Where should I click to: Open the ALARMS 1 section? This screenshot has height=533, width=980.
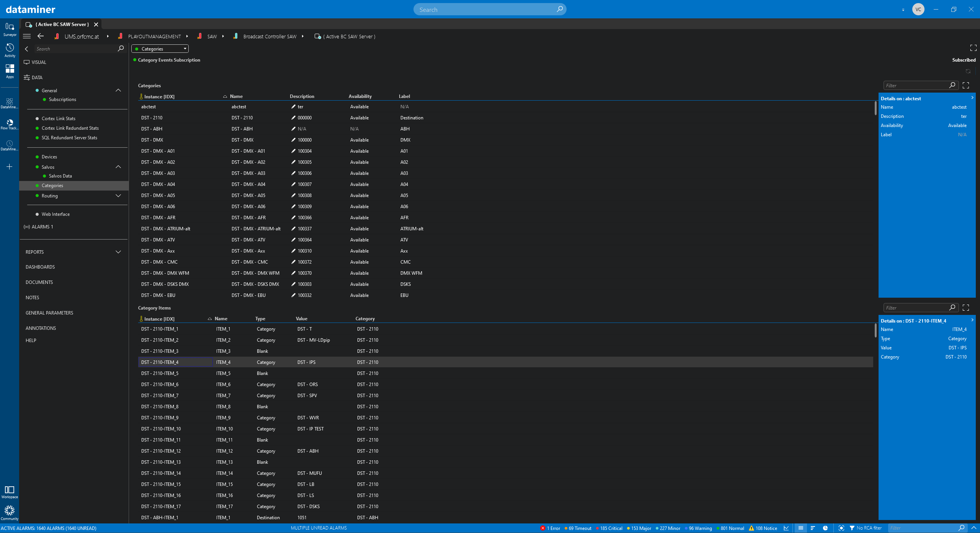tap(42, 227)
